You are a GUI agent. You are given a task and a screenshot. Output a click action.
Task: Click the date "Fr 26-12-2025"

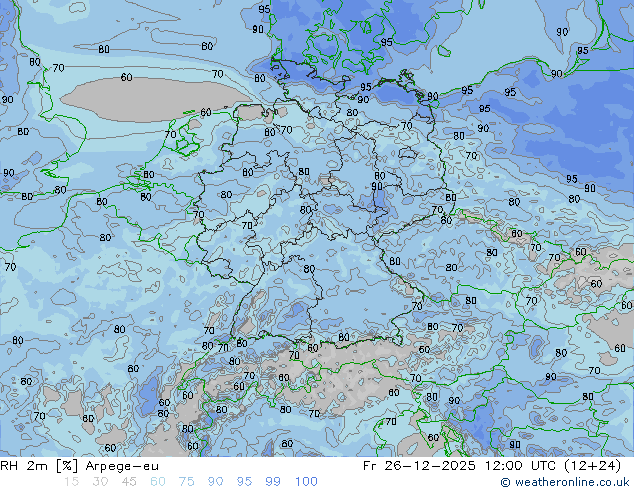pos(419,466)
